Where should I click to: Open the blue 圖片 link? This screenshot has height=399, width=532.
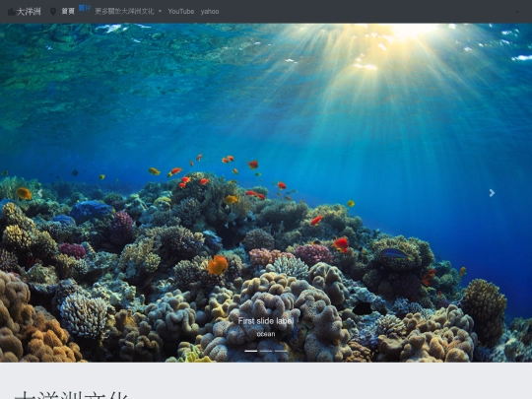(x=85, y=8)
